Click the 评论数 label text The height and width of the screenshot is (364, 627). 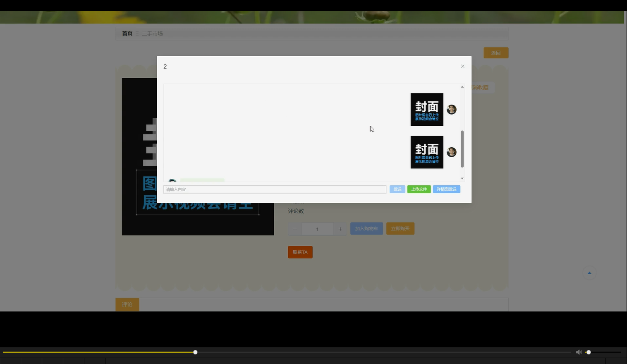point(296,211)
